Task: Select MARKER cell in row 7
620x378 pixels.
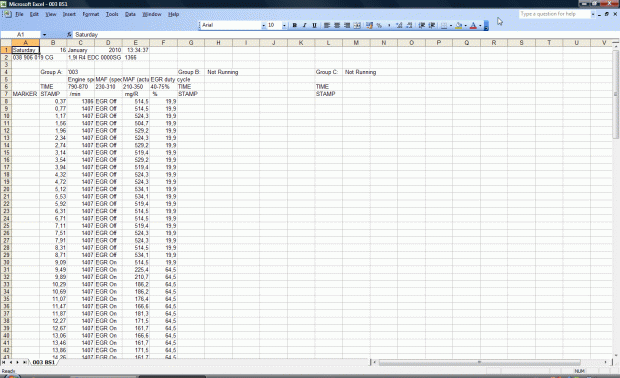Action: click(x=25, y=94)
